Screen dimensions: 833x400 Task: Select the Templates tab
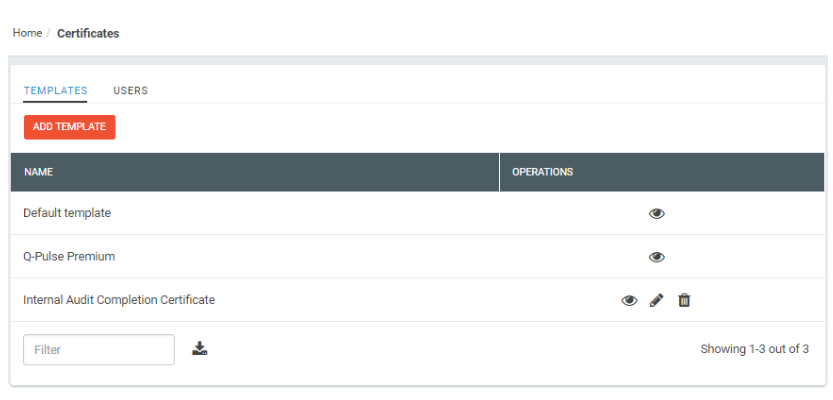tap(55, 90)
